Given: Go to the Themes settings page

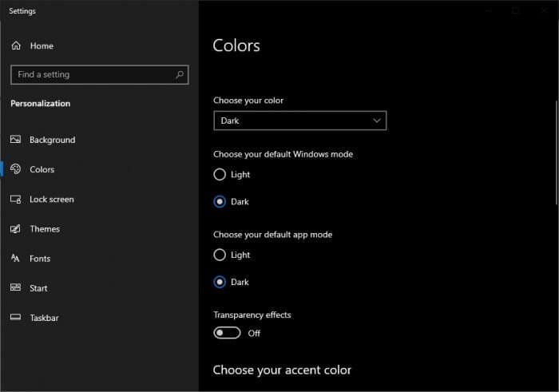Looking at the screenshot, I should [x=45, y=229].
